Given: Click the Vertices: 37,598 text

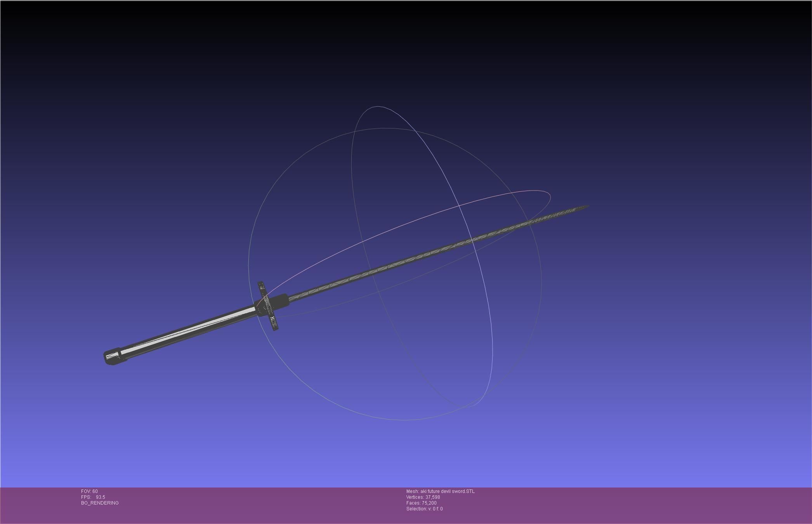Looking at the screenshot, I should point(423,497).
